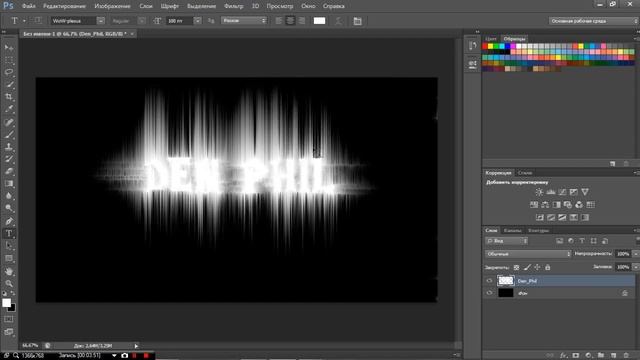Select the Eraser tool
The height and width of the screenshot is (360, 640).
pyautogui.click(x=9, y=171)
